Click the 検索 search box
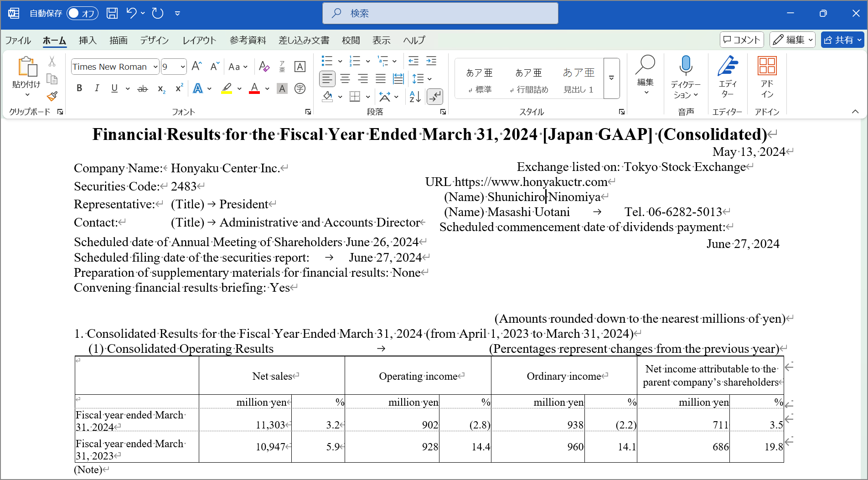 (440, 13)
